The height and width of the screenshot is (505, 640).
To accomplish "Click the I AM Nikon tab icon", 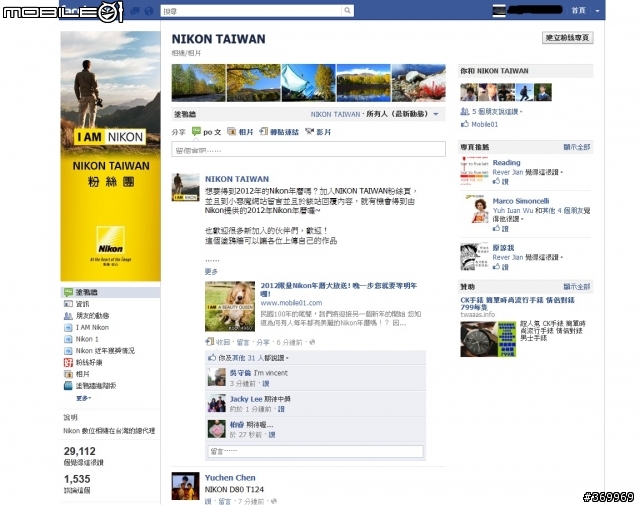I will pyautogui.click(x=68, y=327).
